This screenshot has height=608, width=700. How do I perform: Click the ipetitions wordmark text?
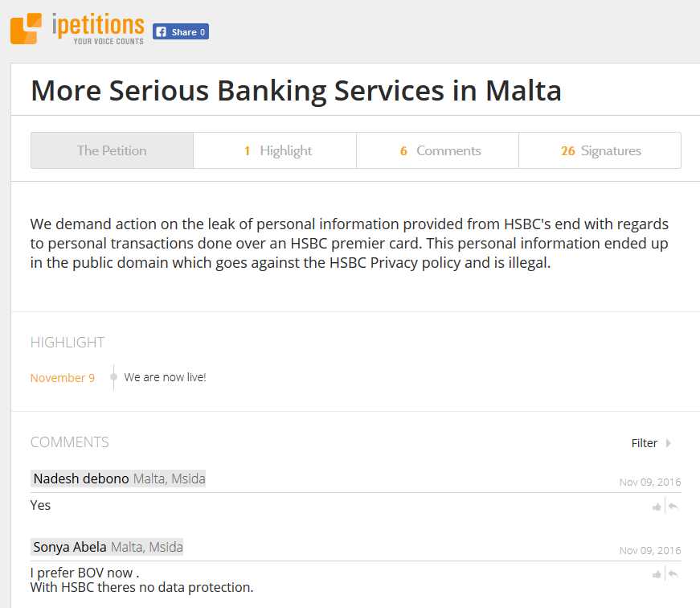pos(98,26)
